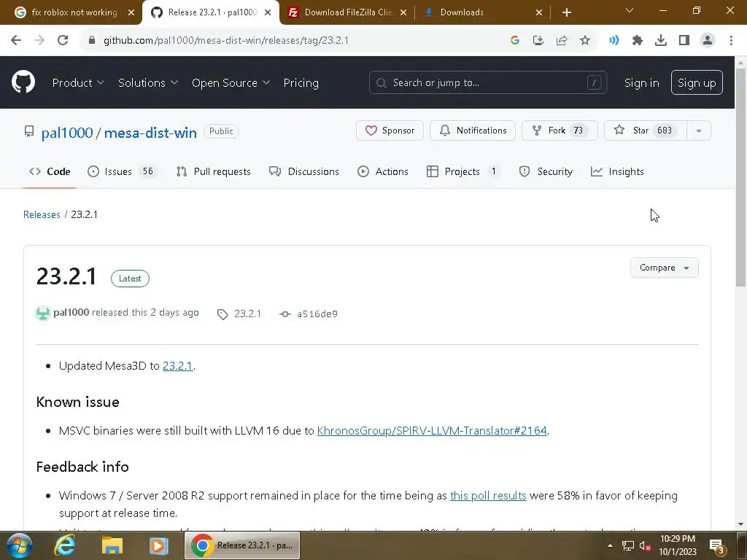This screenshot has height=560, width=747.
Task: Fork the repository
Action: pyautogui.click(x=560, y=131)
